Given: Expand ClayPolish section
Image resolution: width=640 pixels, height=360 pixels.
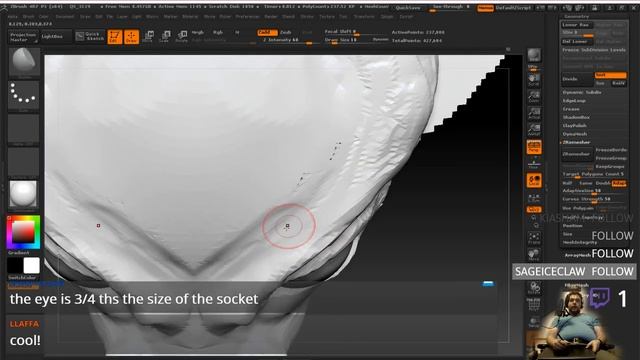Looking at the screenshot, I should point(575,125).
